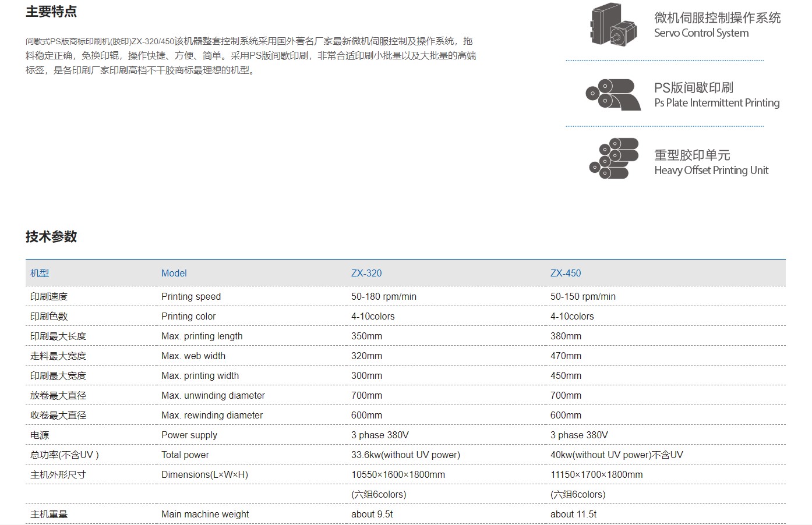Click the PS Plate Intermittent Printing roller icon
Viewport: 812px width, 525px height.
coord(613,94)
